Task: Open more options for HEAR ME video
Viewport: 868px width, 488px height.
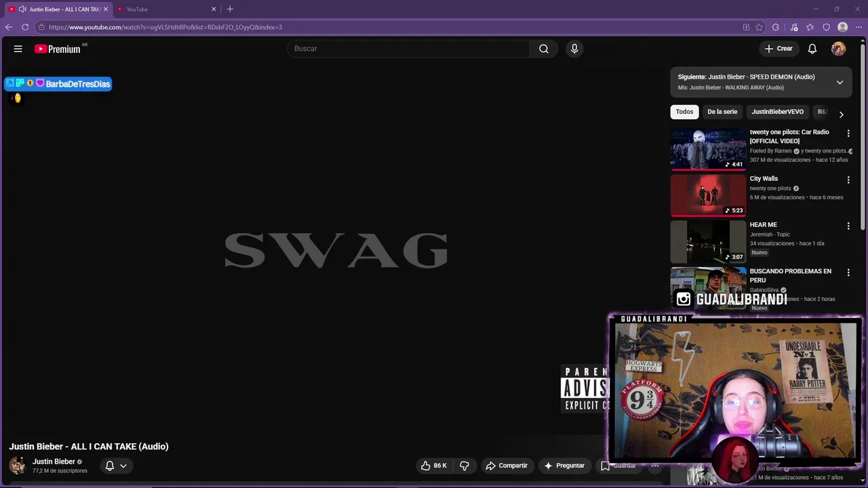Action: [x=848, y=226]
